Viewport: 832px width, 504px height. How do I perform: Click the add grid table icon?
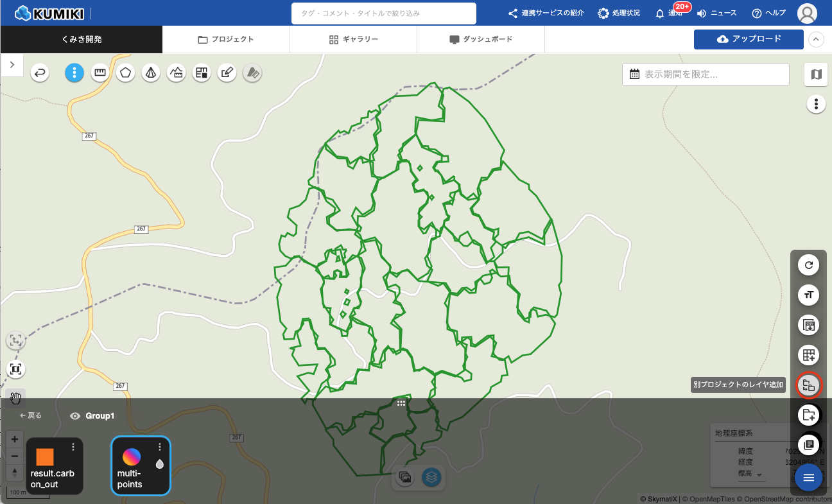[x=808, y=355]
